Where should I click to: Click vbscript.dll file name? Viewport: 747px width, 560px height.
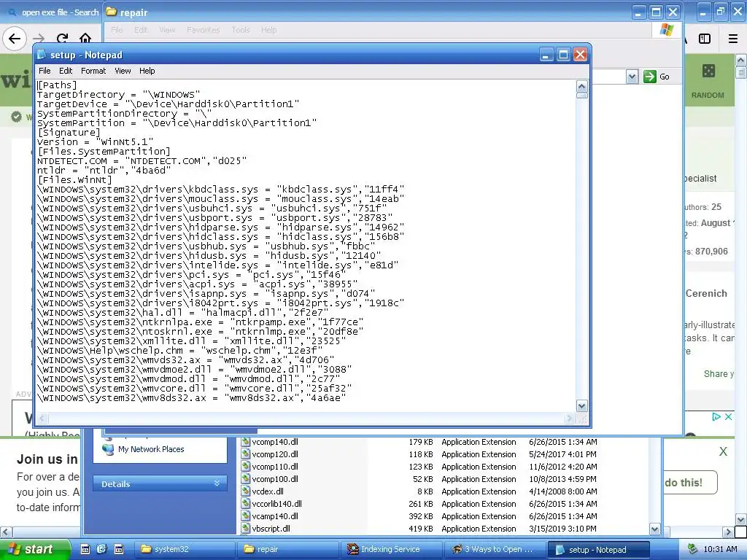pos(271,529)
